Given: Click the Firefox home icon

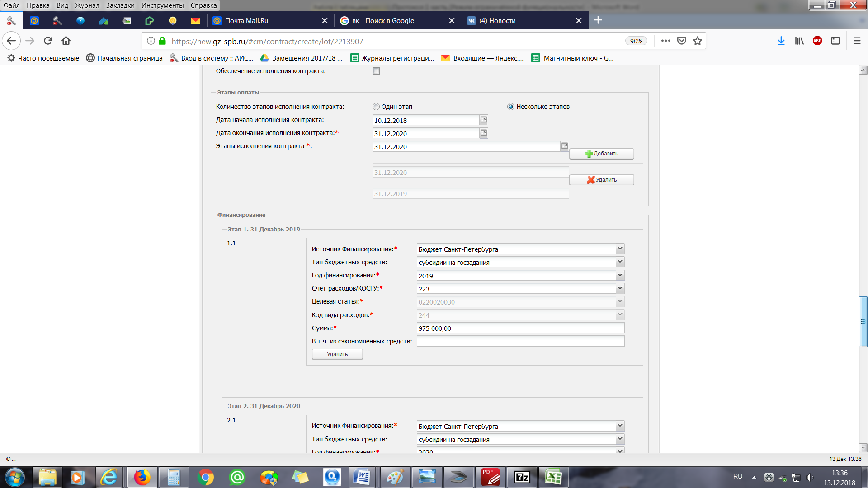Looking at the screenshot, I should [x=66, y=41].
